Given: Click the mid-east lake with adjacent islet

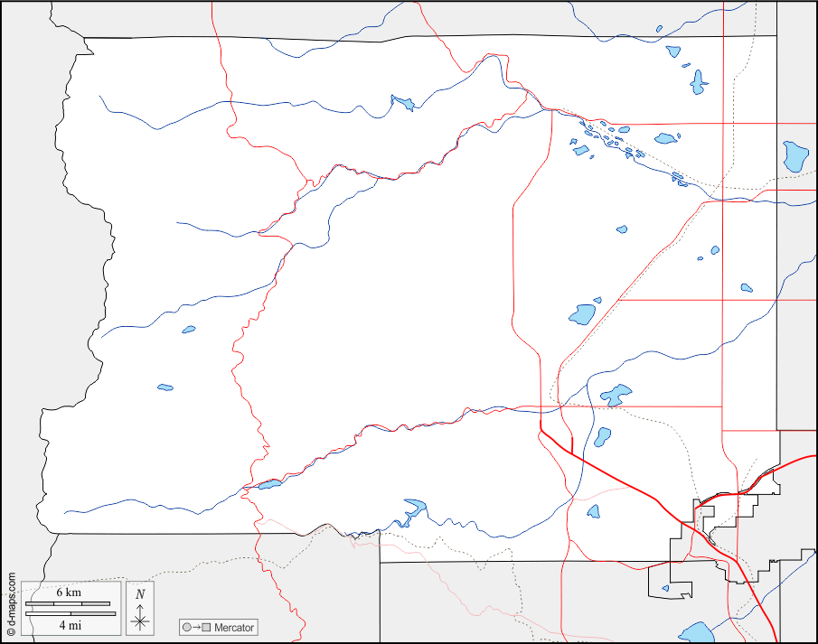Looking at the screenshot, I should (581, 314).
